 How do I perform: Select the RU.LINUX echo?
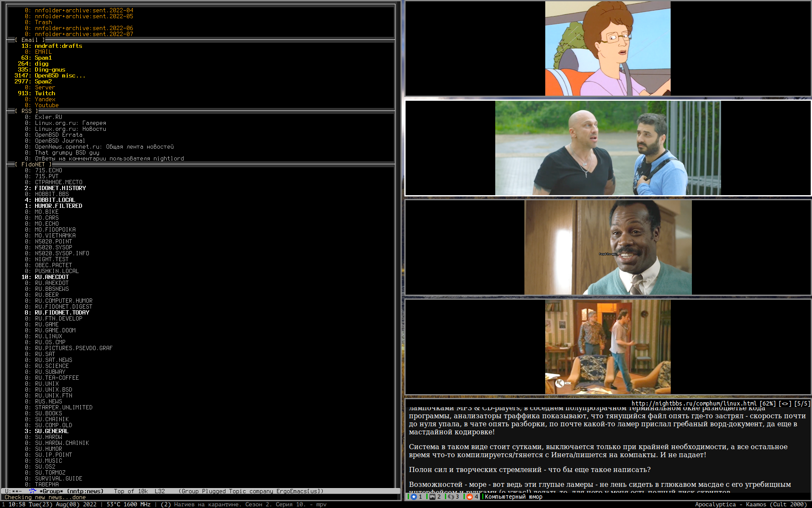(48, 336)
